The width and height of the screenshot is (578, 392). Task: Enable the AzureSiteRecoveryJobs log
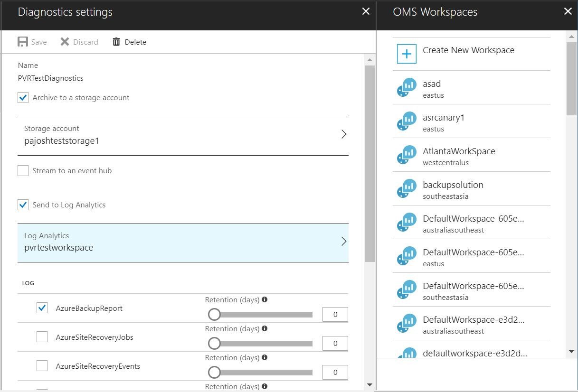[41, 336]
